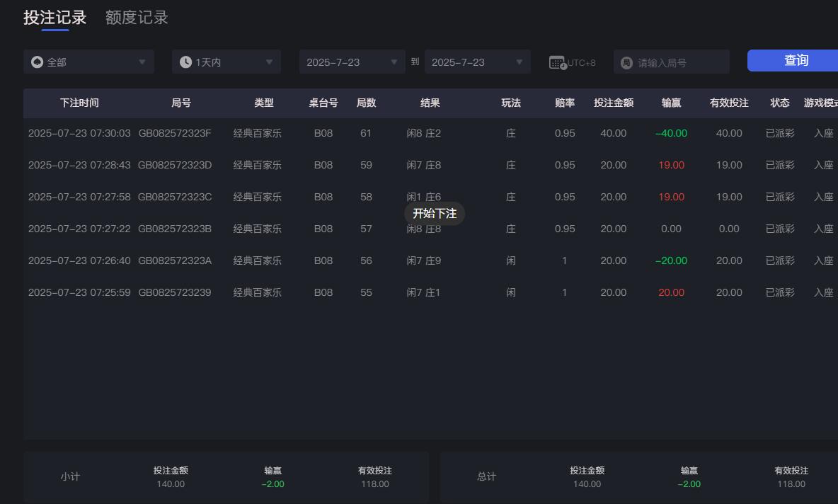Expand the 1天内 time range dropdown
This screenshot has height=504, width=838.
226,62
